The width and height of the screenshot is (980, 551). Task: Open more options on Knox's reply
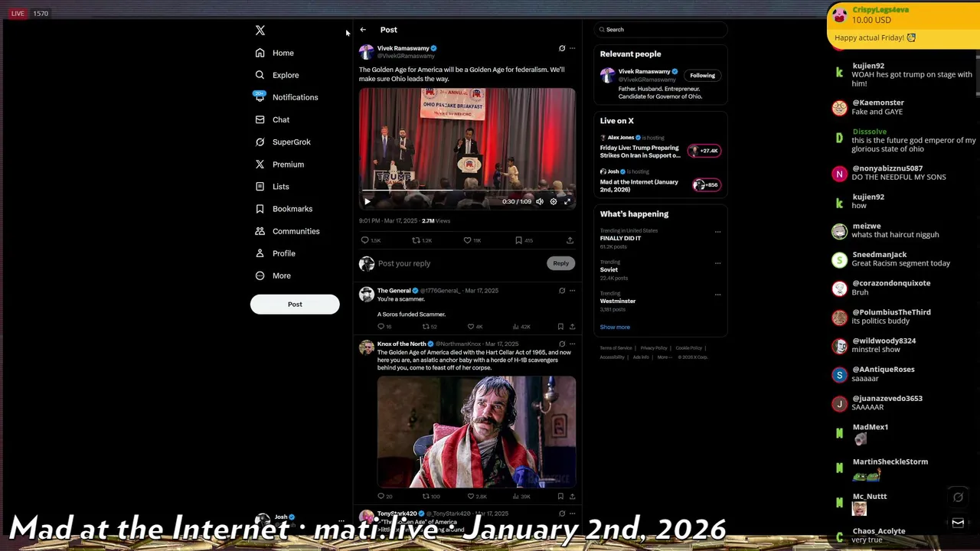click(x=572, y=344)
